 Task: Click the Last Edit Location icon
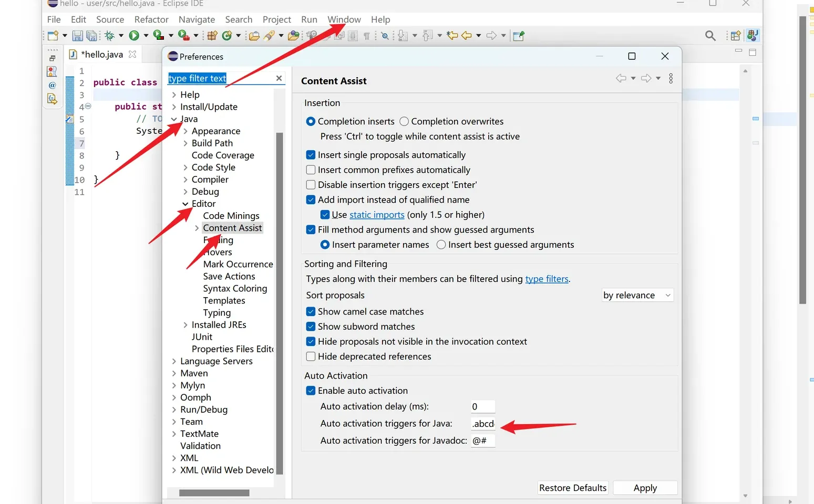(452, 36)
